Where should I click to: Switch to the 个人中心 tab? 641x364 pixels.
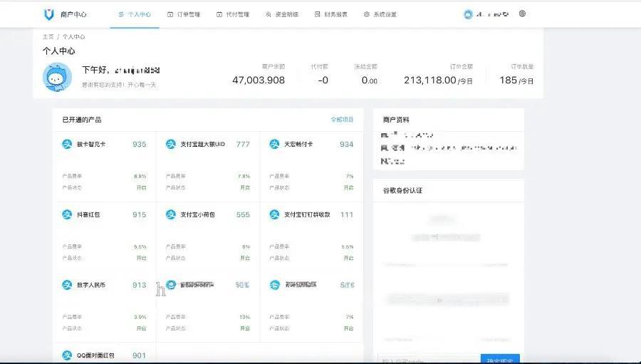click(x=135, y=14)
